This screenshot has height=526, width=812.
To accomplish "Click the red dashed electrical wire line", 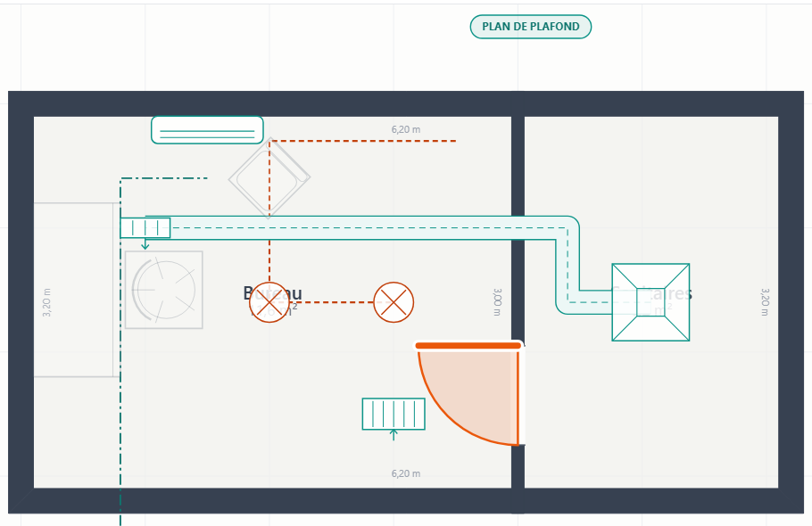I will point(362,141).
